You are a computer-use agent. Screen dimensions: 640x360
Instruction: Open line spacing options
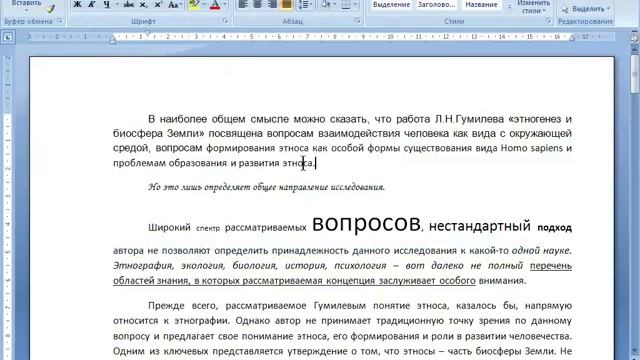(x=305, y=5)
